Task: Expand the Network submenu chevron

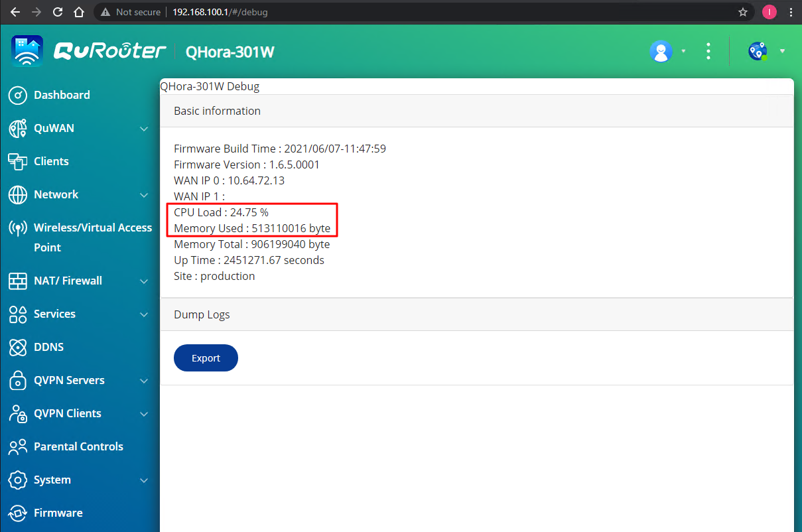Action: tap(144, 195)
